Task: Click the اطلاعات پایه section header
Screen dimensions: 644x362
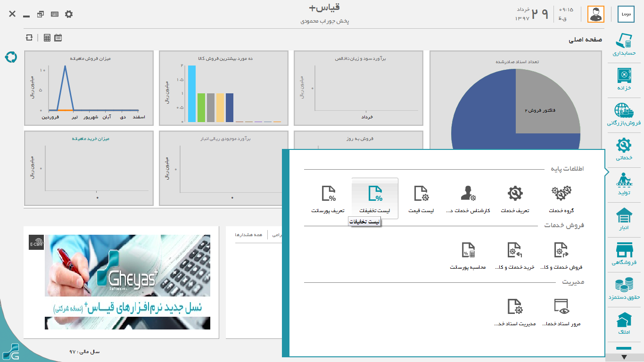Action: [567, 169]
